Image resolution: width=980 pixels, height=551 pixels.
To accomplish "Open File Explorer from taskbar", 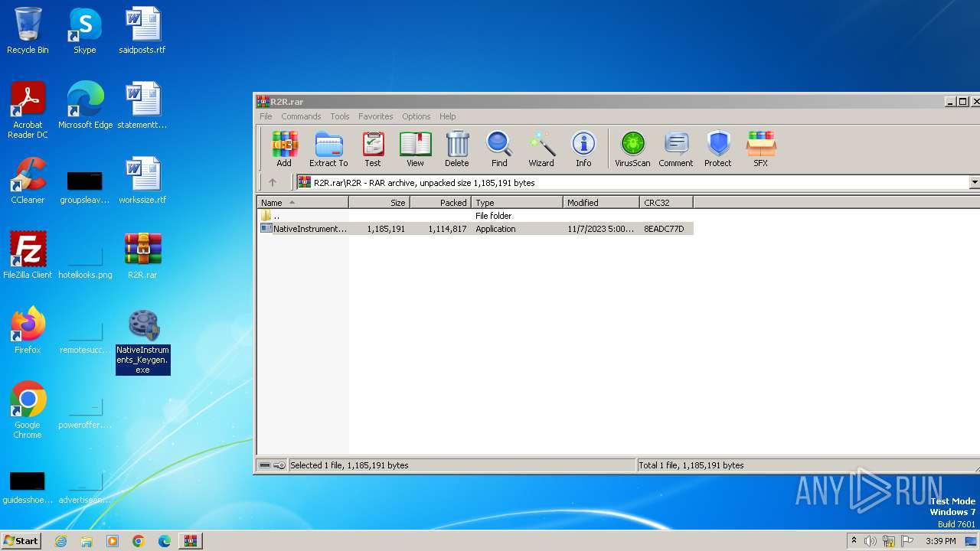I will click(87, 541).
